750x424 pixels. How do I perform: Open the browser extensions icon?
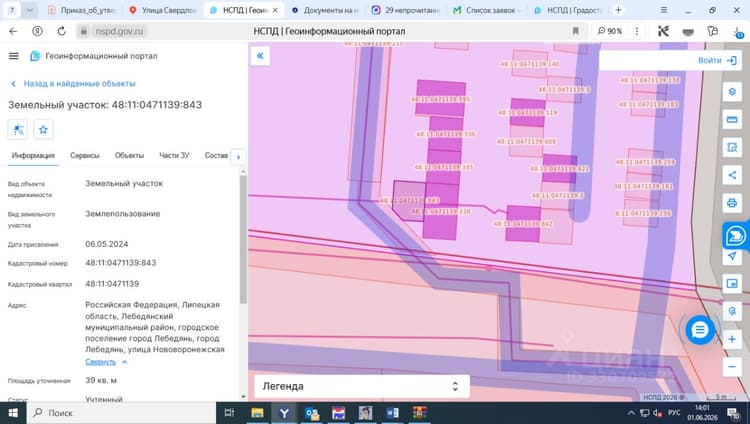point(713,31)
